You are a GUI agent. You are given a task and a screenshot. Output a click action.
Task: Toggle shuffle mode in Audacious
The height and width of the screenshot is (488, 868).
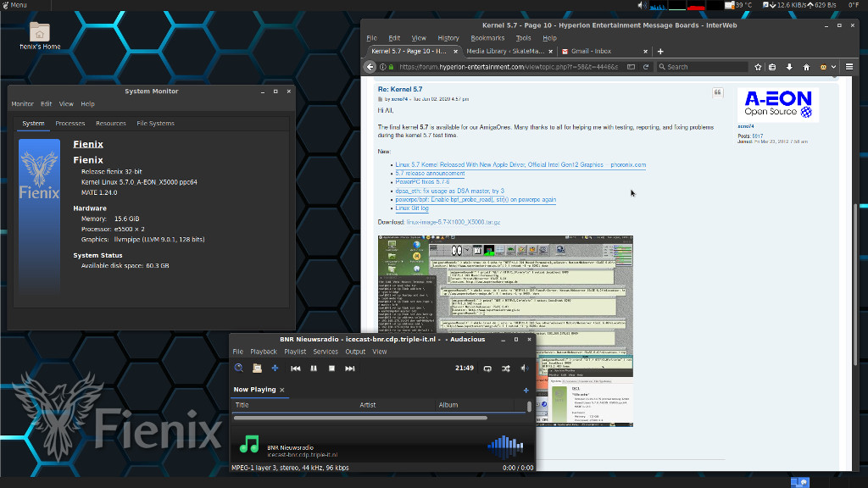click(x=505, y=369)
